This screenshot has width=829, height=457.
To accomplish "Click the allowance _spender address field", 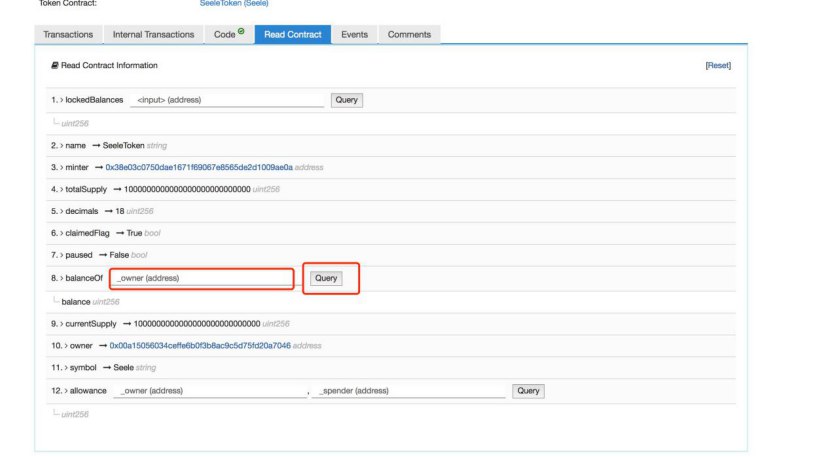I will coord(409,391).
